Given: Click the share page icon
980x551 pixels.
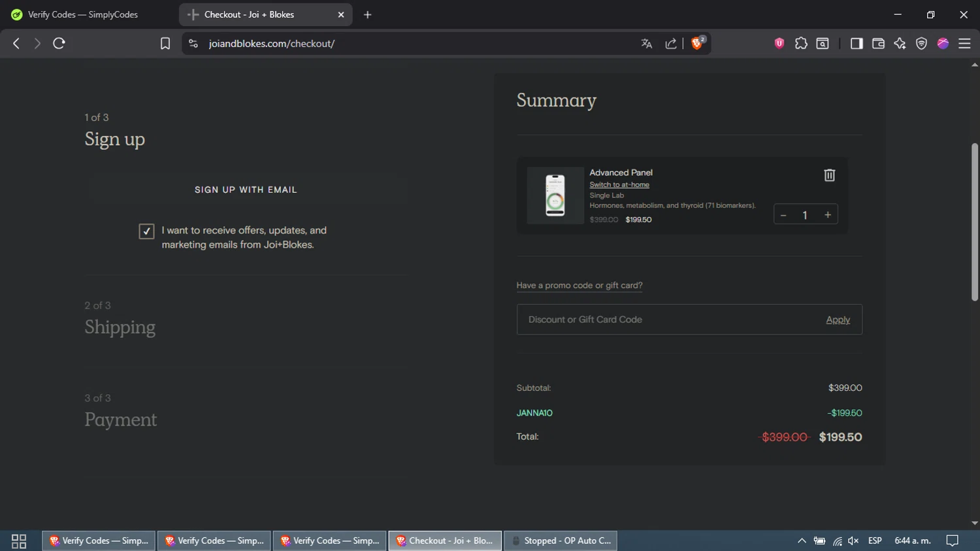Looking at the screenshot, I should 671,43.
